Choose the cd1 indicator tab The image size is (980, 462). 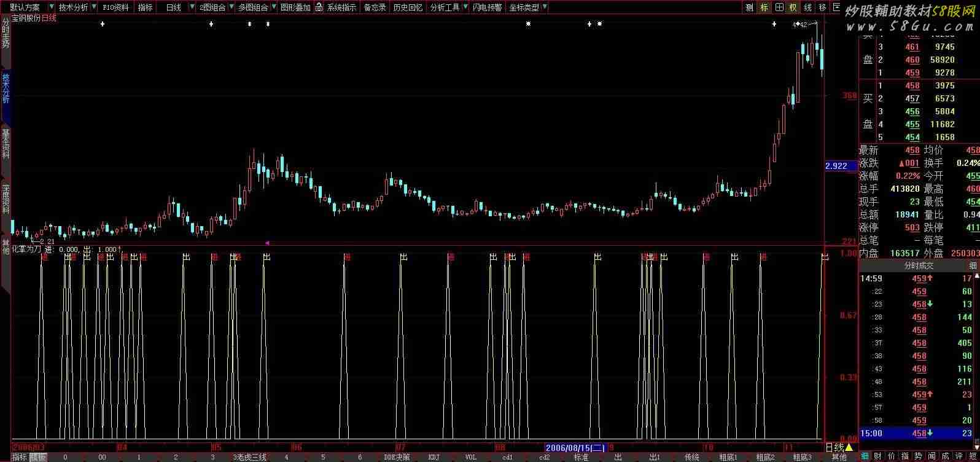[x=507, y=457]
